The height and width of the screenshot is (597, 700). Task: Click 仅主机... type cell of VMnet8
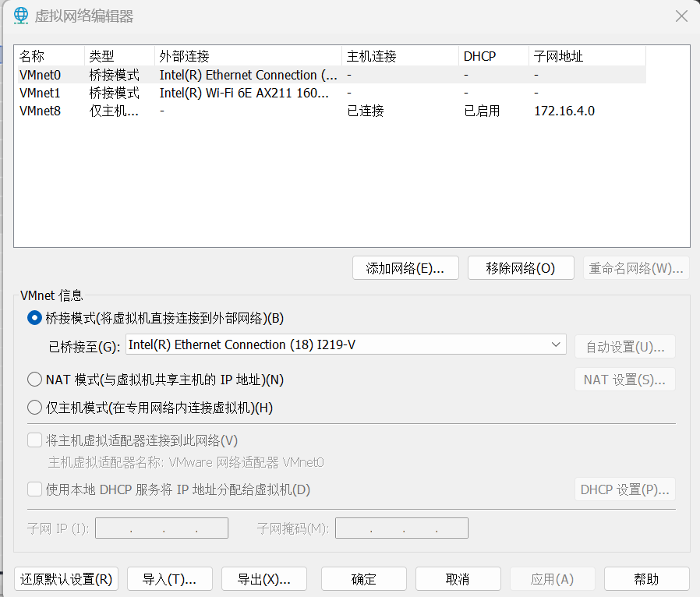[x=114, y=111]
